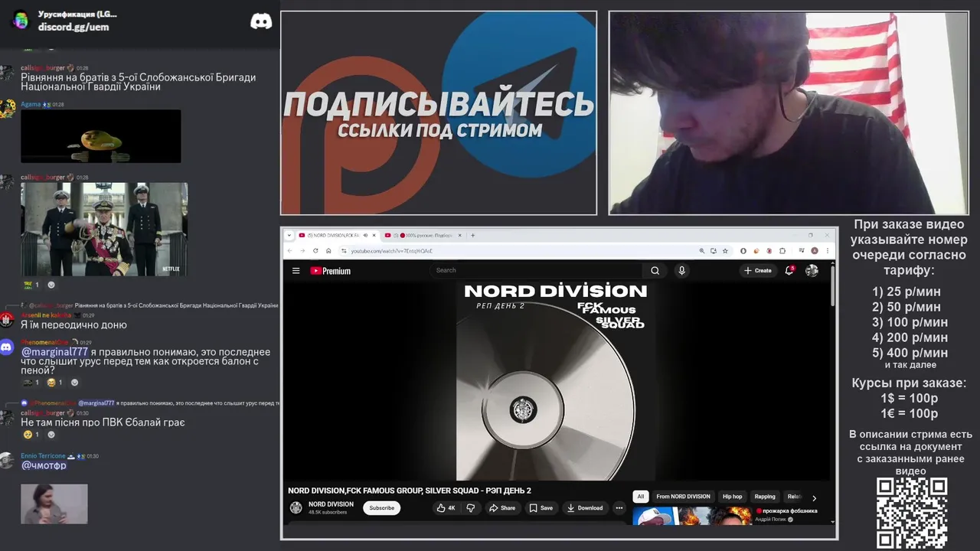Image resolution: width=980 pixels, height=551 pixels.
Task: Open NORD DIVISION channel name link
Action: point(331,504)
